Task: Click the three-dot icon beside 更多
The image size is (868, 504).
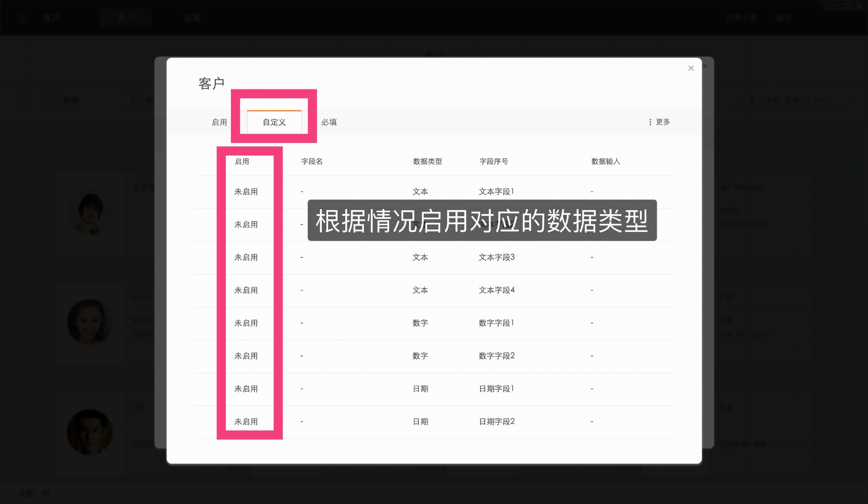Action: 650,122
